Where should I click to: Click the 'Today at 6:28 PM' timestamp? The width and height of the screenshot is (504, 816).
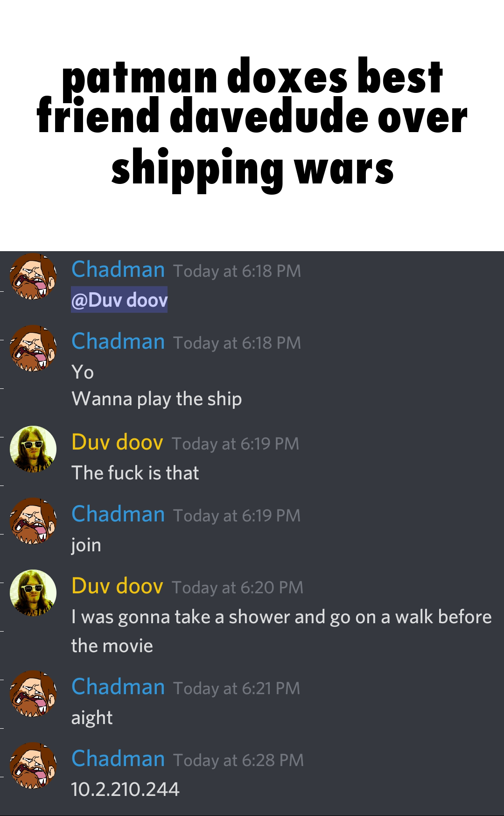tap(238, 760)
